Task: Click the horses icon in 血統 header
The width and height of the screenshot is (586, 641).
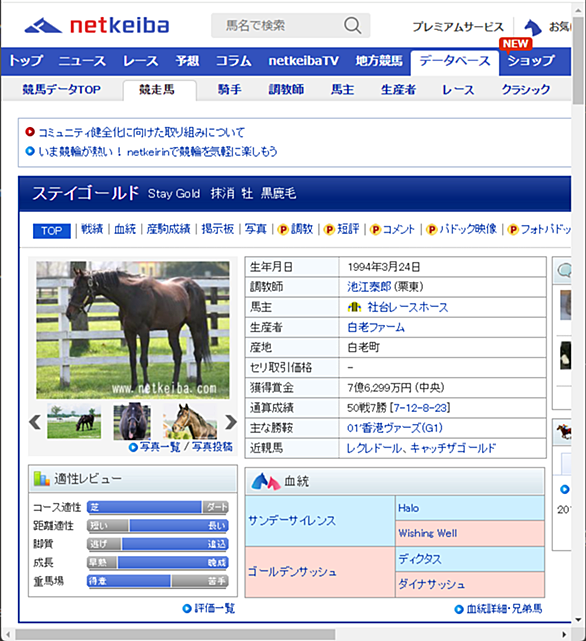Action: point(266,482)
